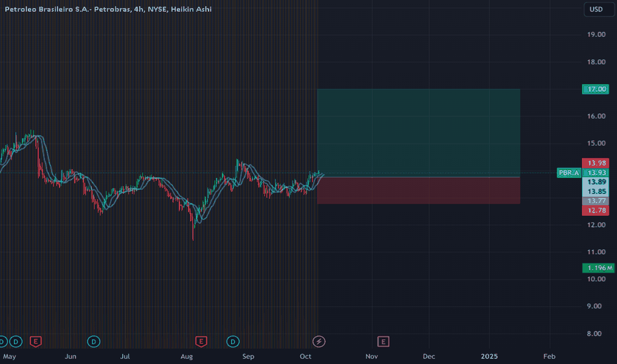Click the Jun label on time axis

pyautogui.click(x=70, y=357)
